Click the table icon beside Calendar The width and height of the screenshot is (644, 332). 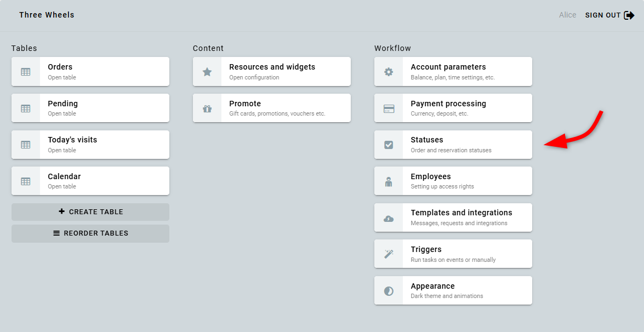click(26, 181)
